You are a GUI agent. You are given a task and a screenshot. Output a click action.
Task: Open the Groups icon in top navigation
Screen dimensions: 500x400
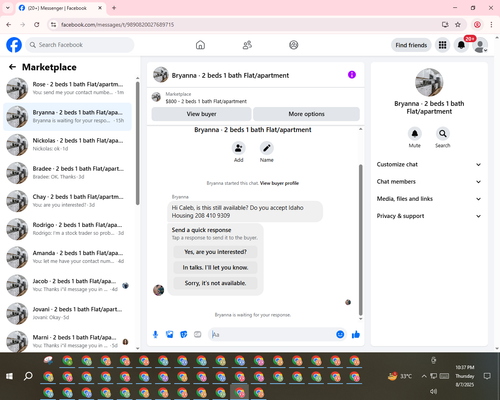[x=294, y=45]
